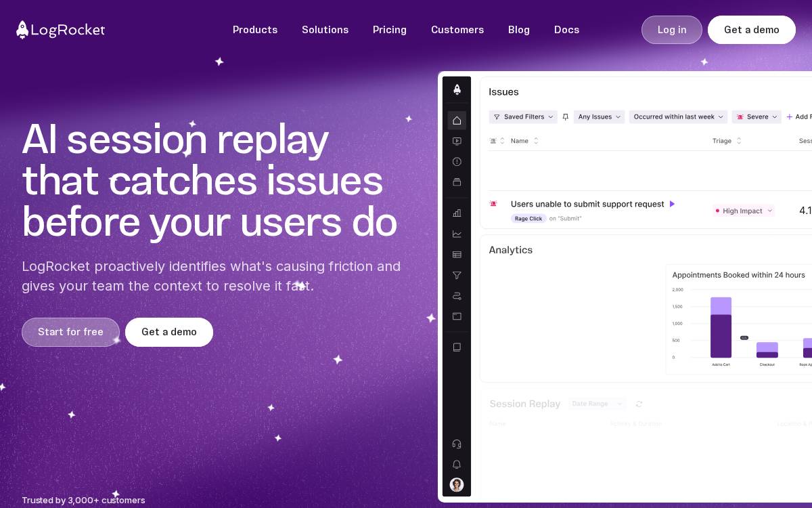
Task: Open the notifications bell sidebar icon
Action: click(457, 465)
